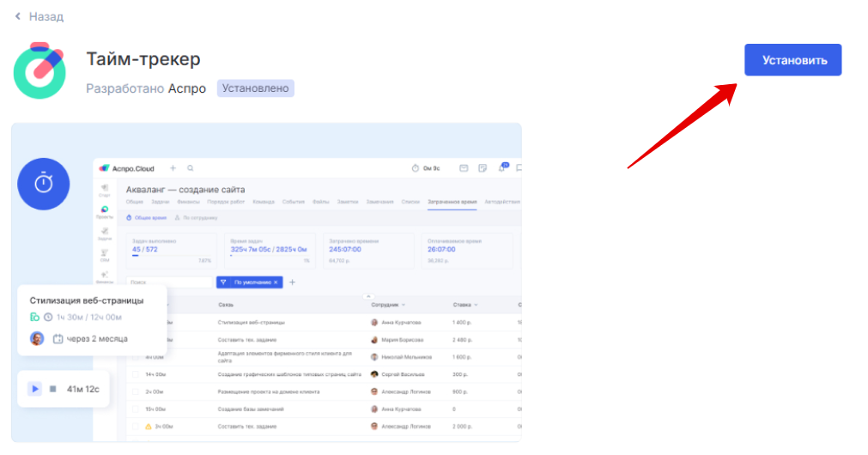Expand the Сотрудник column sort dropdown
Image resolution: width=868 pixels, height=455 pixels.
[404, 305]
